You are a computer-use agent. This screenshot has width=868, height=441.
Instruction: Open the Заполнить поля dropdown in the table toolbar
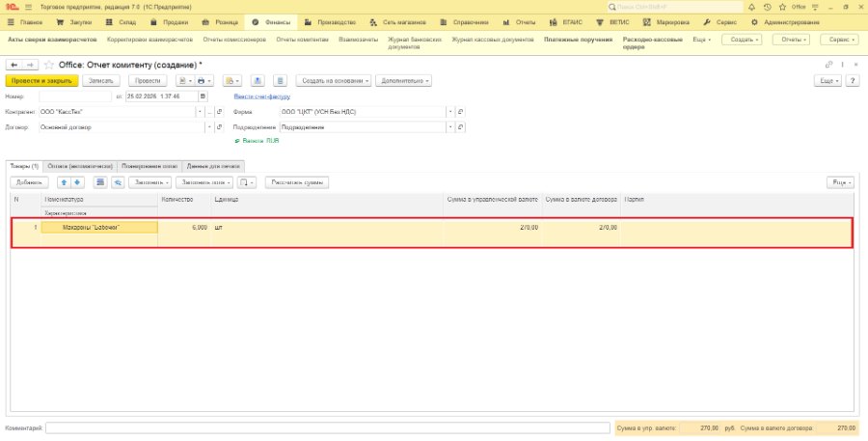(204, 182)
